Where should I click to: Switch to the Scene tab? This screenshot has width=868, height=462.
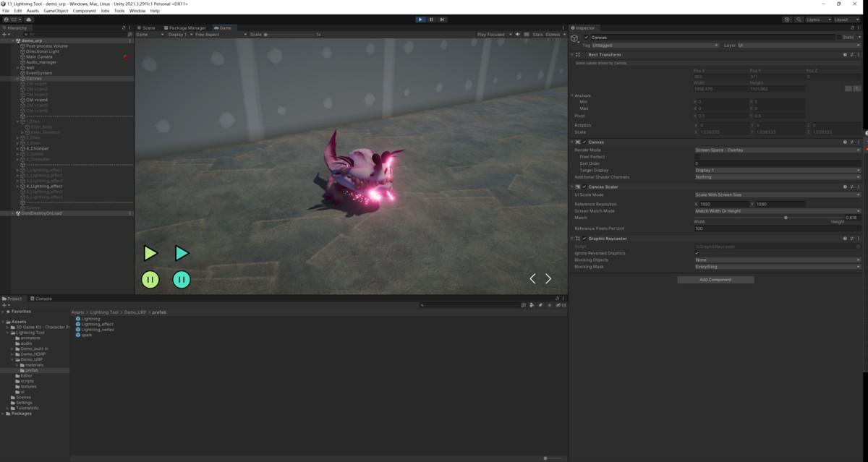(x=147, y=27)
